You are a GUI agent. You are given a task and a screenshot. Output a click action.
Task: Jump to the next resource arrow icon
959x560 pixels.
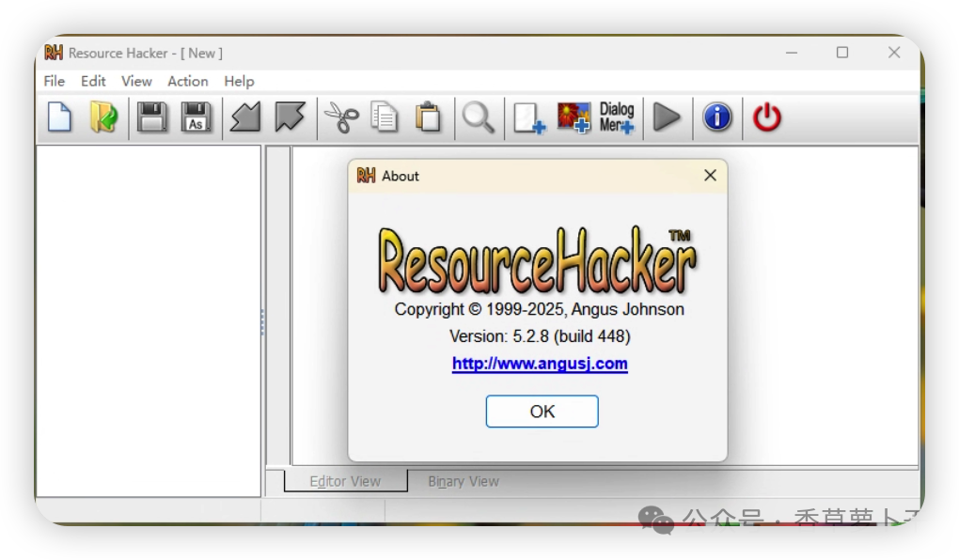click(x=290, y=117)
